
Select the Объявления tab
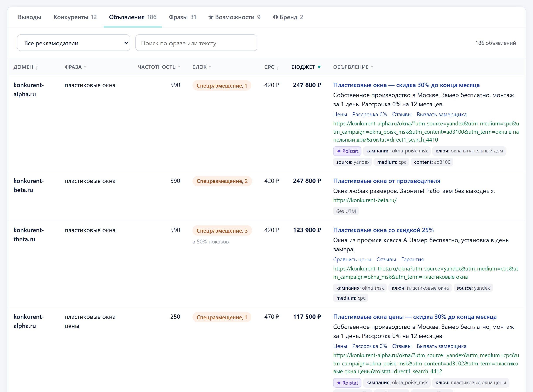tap(133, 17)
